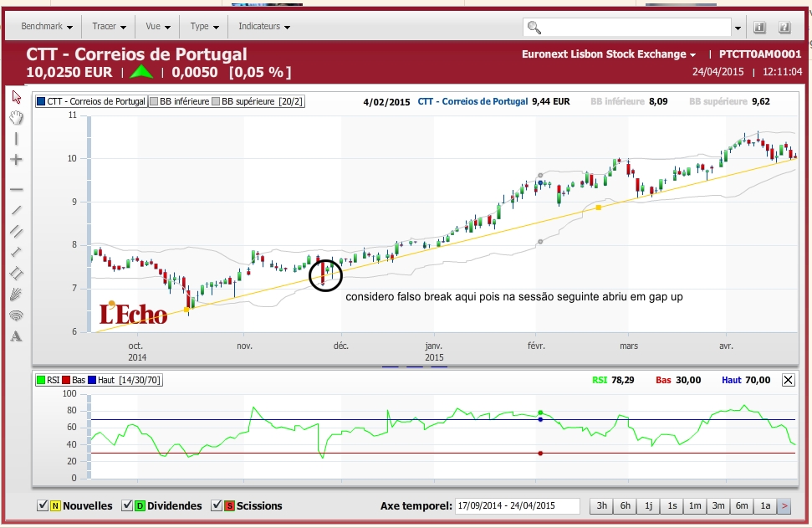
Task: Click the yellow trendline handle near February
Action: [599, 208]
